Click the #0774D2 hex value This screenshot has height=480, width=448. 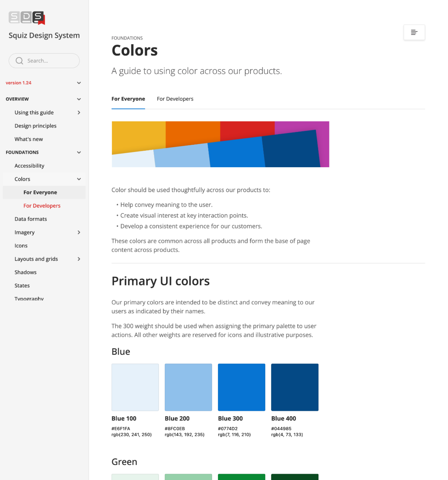(228, 429)
